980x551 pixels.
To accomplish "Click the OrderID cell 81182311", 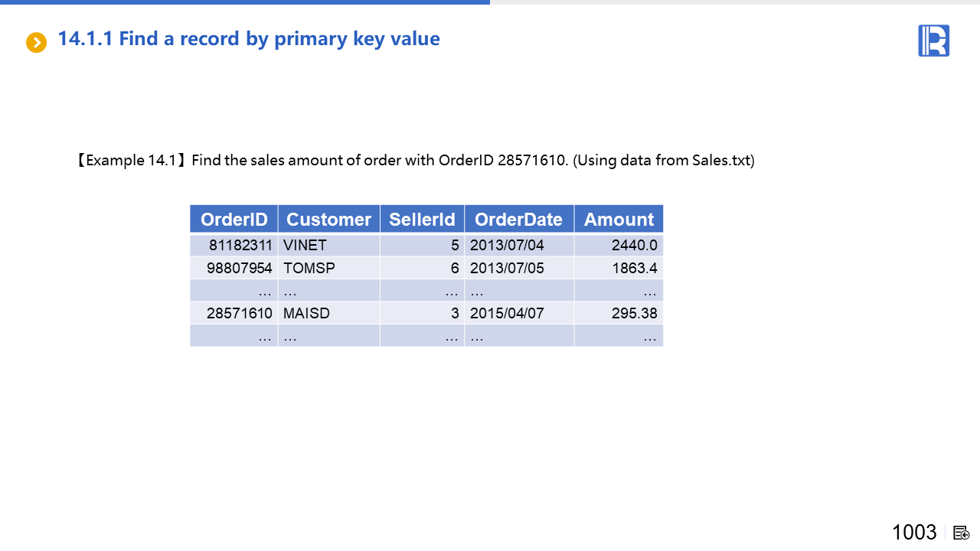I will pyautogui.click(x=240, y=246).
